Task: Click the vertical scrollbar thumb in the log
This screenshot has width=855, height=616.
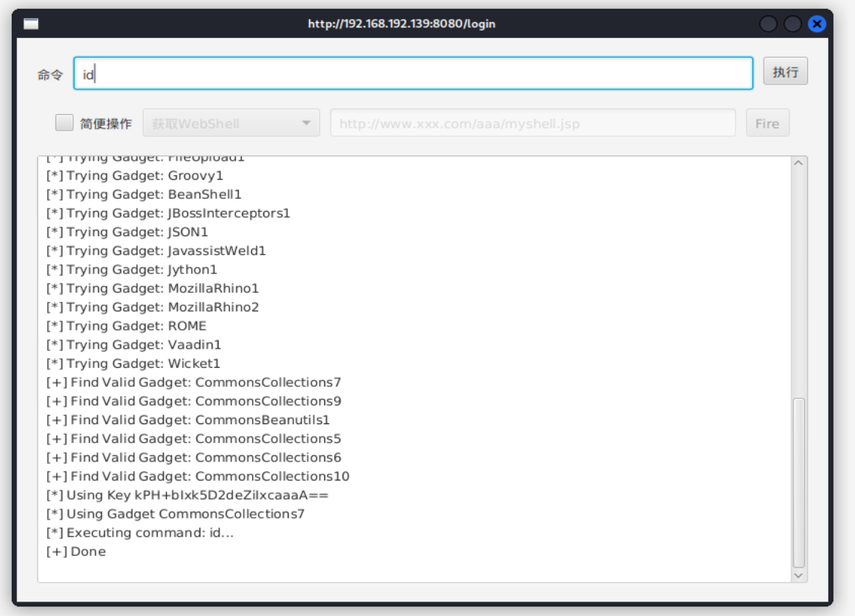Action: (x=799, y=483)
